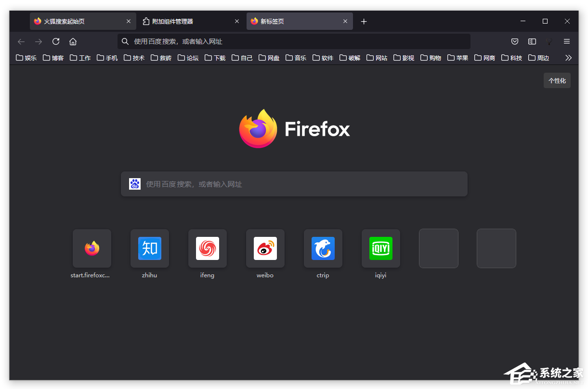Image resolution: width=588 pixels, height=389 pixels.
Task: Launch the weibo shortcut tile
Action: [265, 248]
